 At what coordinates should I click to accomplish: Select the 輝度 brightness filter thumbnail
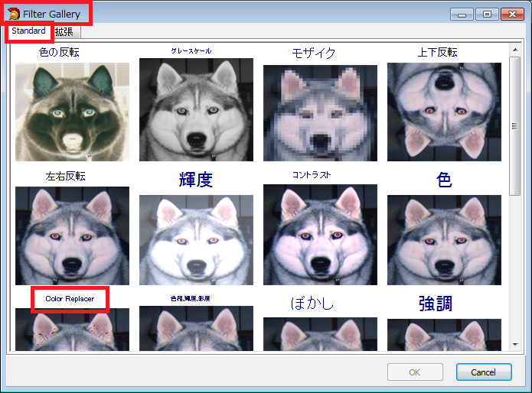(196, 240)
